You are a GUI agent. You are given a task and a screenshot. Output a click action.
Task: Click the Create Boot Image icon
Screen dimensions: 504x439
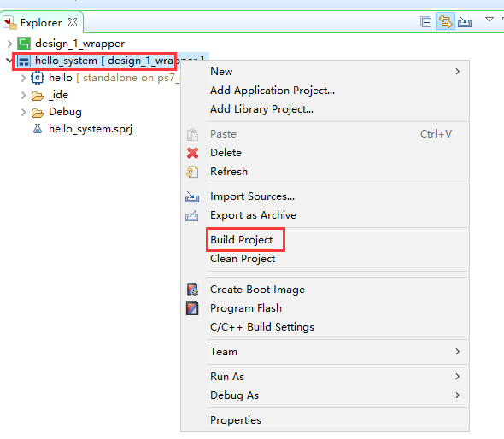[x=192, y=290]
